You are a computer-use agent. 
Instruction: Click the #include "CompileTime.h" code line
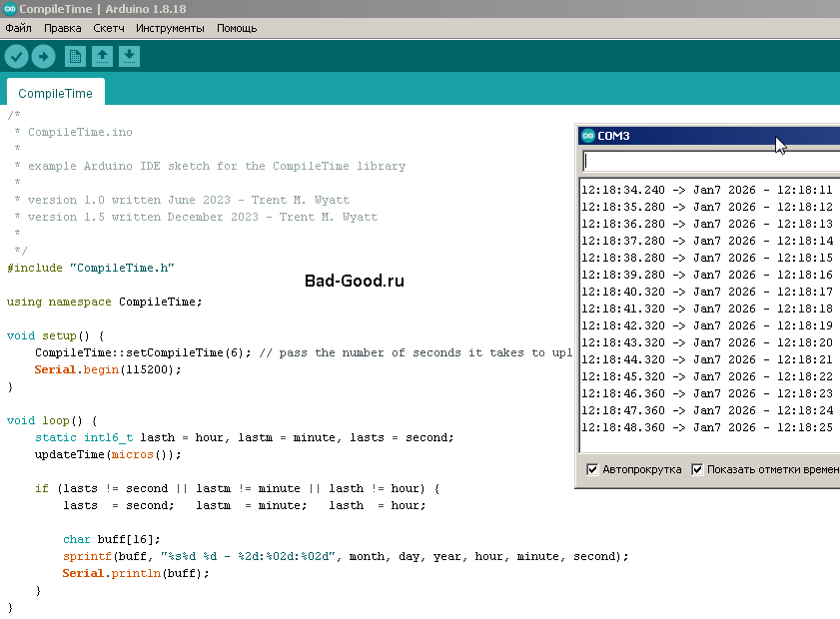pos(91,268)
